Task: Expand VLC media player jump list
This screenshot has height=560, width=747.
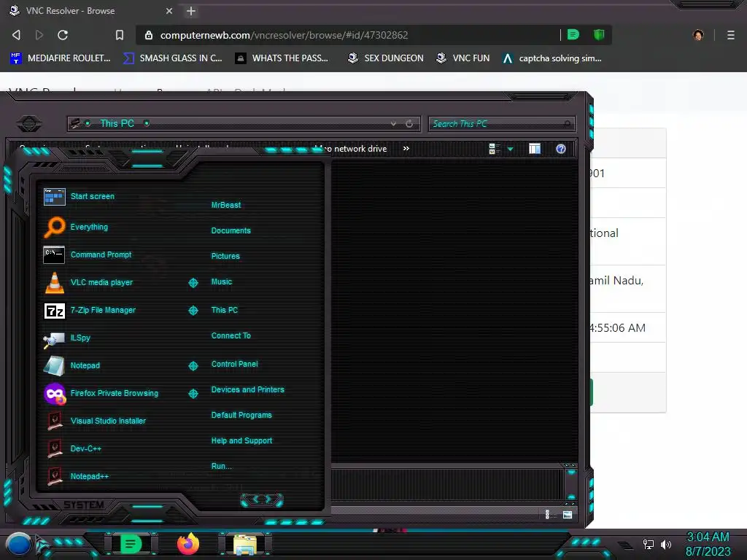Action: click(x=193, y=283)
